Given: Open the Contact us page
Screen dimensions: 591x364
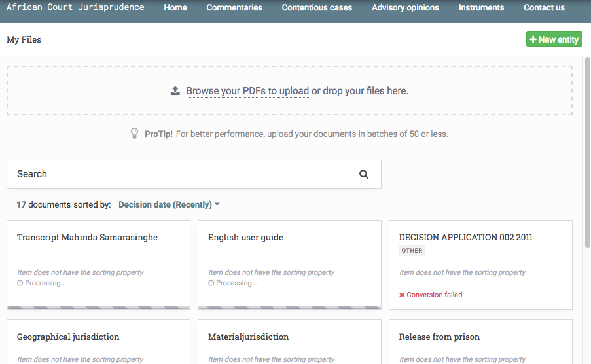Looking at the screenshot, I should [545, 8].
